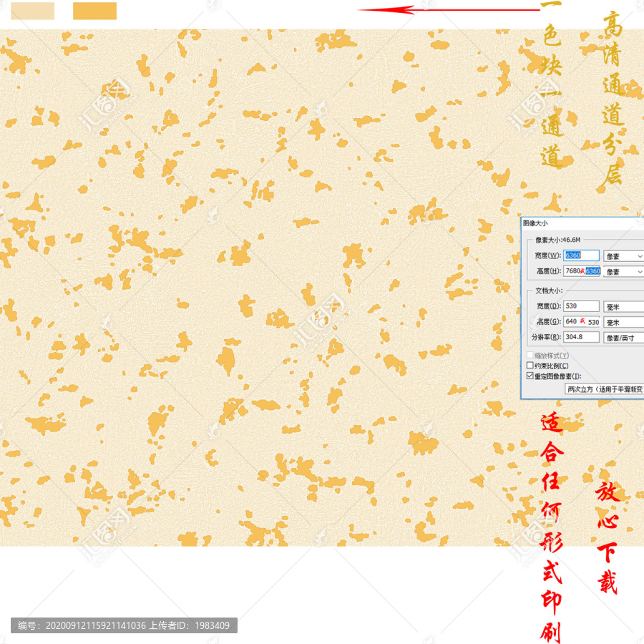Click the document height field showing 640

click(581, 321)
